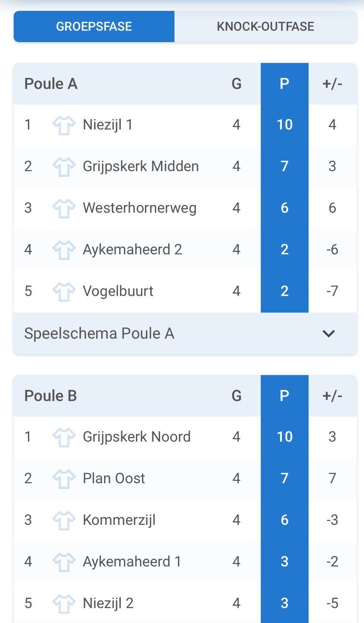Click the shirt icon beside Vogelbuurt
This screenshot has height=623, width=364.
[x=63, y=292]
